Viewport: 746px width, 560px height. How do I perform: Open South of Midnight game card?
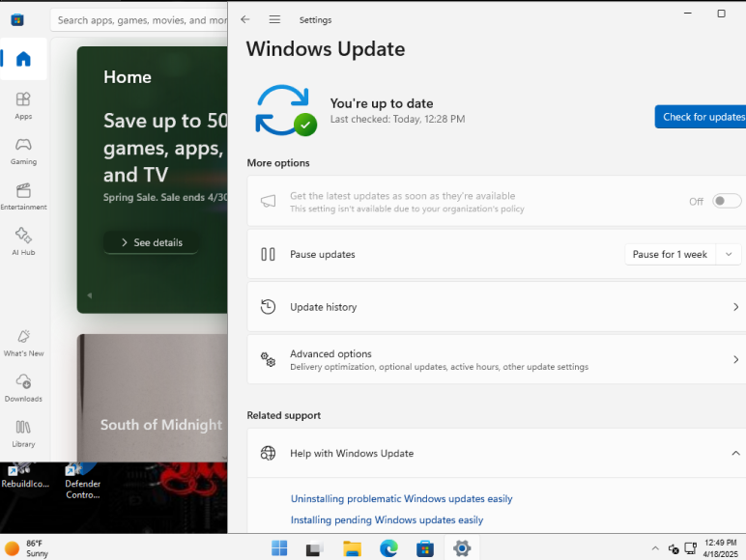(x=153, y=398)
